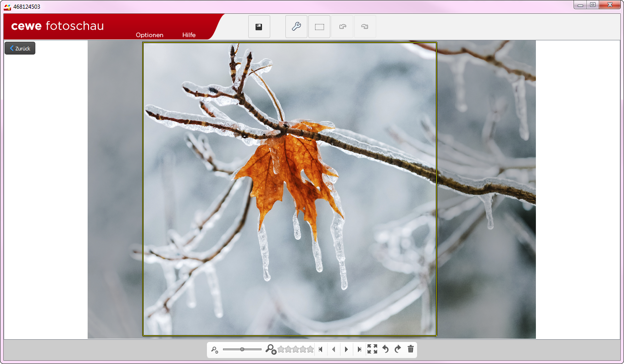
Task: Delete the photo with the trash icon
Action: (411, 349)
